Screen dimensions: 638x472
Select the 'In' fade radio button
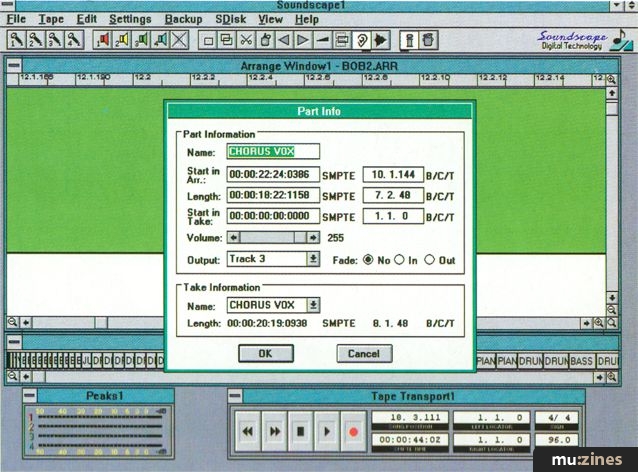point(399,259)
